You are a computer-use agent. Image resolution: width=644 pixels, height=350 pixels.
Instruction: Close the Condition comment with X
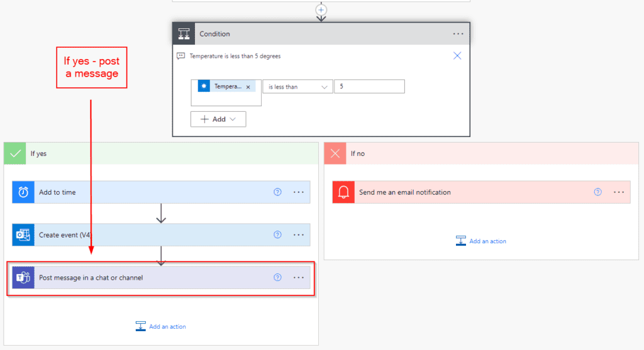tap(457, 56)
